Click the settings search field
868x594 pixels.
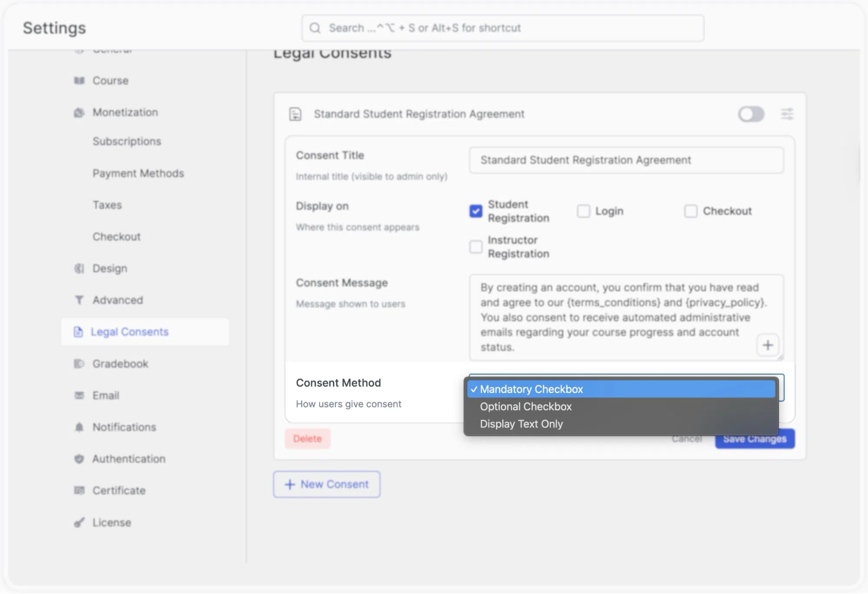click(x=503, y=28)
